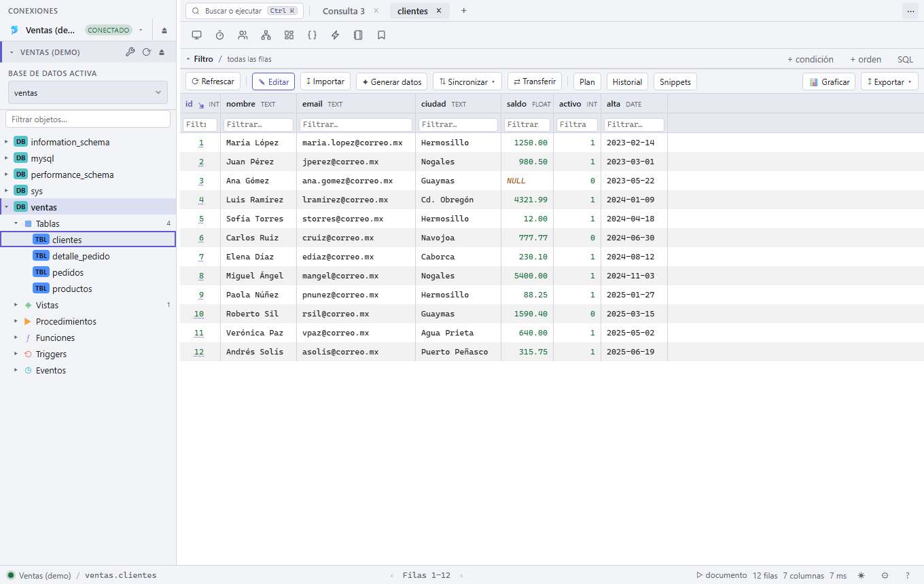Expand the mysql database
This screenshot has width=924, height=584.
6,158
